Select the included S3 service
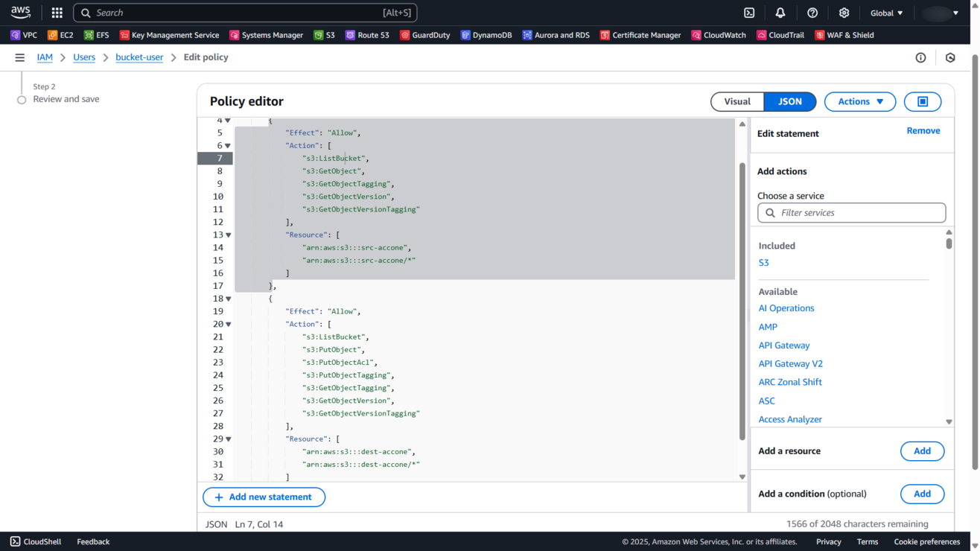980x551 pixels. [x=763, y=263]
